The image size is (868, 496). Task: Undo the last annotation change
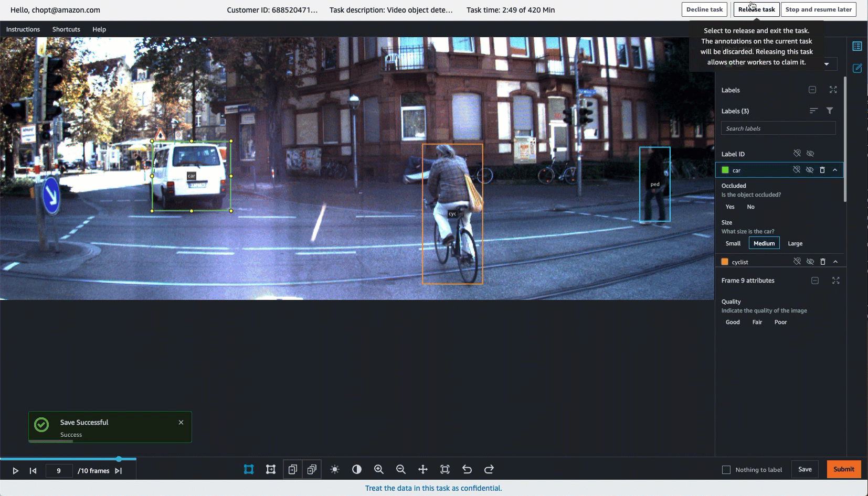(468, 469)
